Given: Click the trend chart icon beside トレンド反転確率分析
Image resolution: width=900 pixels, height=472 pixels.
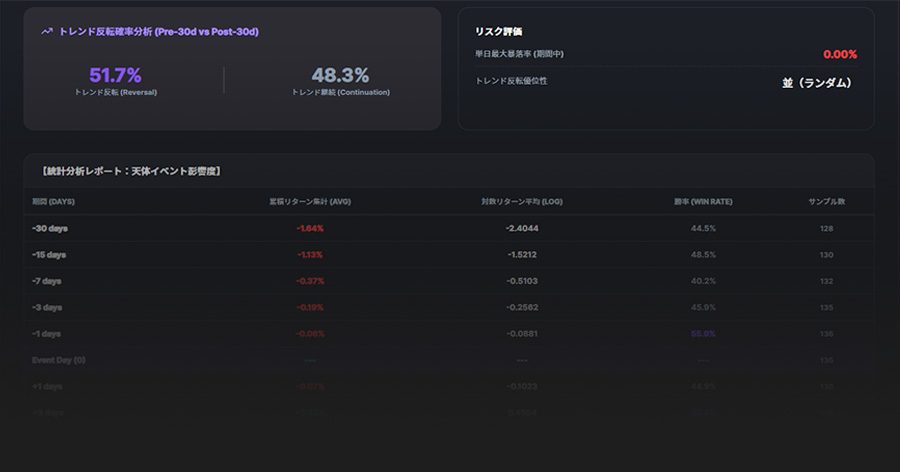Looking at the screenshot, I should 46,32.
